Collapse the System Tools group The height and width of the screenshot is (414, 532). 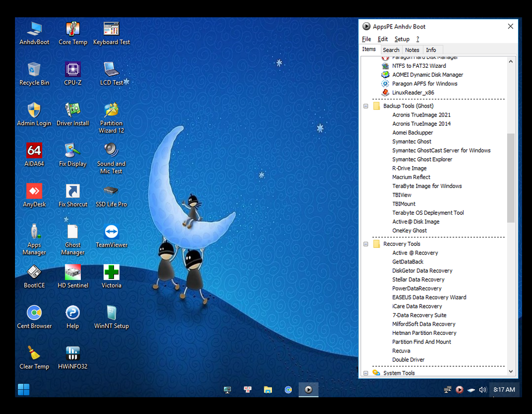coord(366,373)
